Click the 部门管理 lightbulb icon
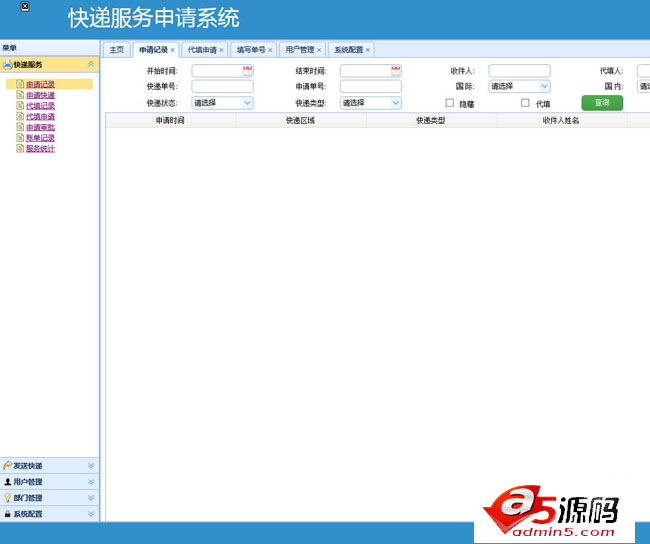This screenshot has height=544, width=650. (x=7, y=498)
